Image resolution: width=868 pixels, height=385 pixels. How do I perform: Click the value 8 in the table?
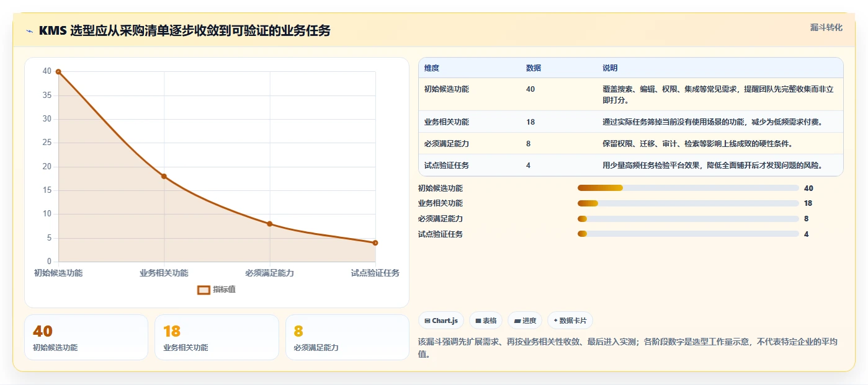[x=529, y=144]
